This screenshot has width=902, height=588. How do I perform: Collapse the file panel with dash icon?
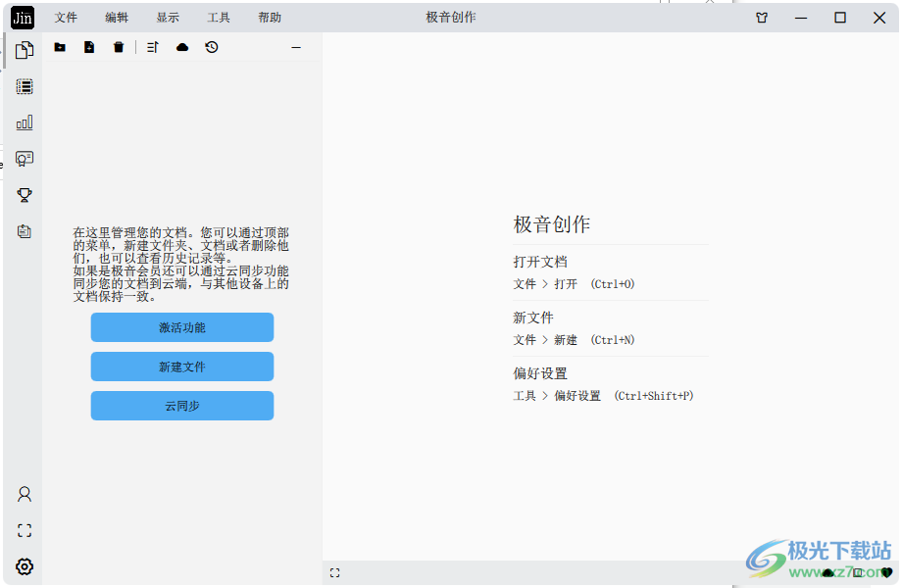coord(296,48)
